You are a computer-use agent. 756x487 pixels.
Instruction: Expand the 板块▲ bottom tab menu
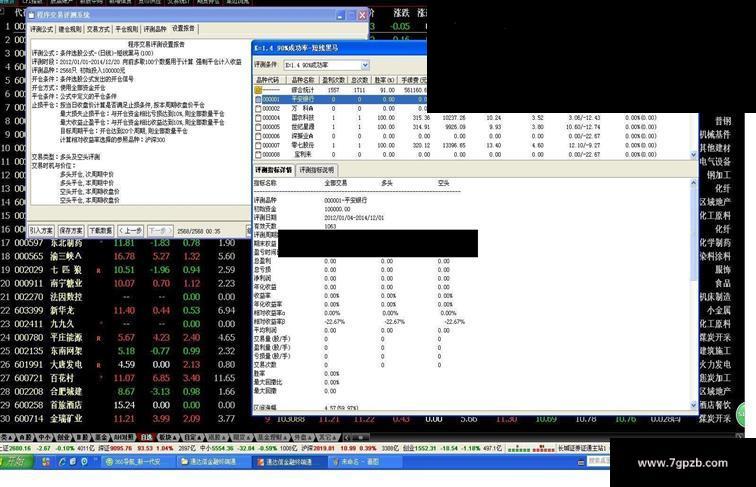pyautogui.click(x=168, y=437)
